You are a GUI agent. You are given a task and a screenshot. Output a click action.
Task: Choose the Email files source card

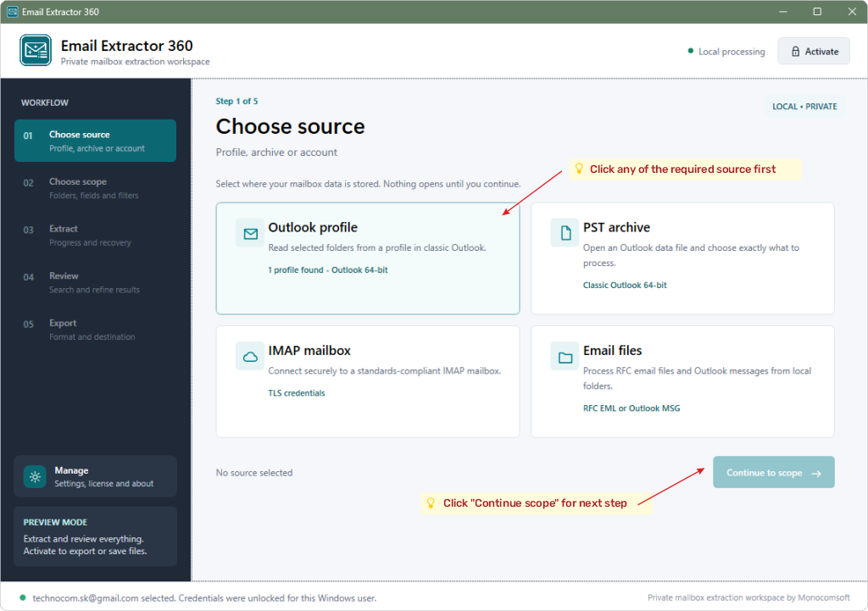coord(682,382)
